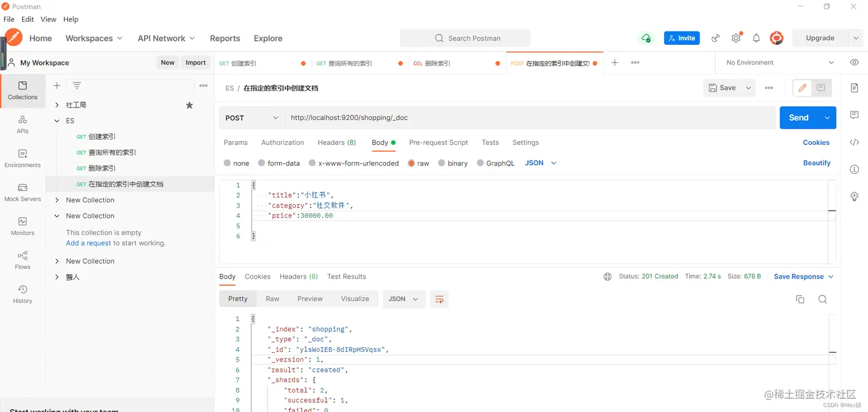Open the notifications bell
868x412 pixels.
[756, 38]
